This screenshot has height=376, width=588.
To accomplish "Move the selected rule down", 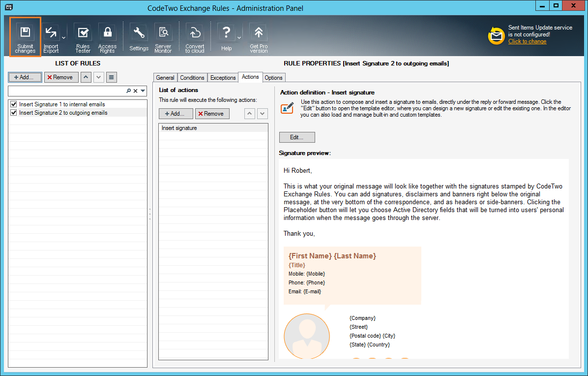I will click(x=99, y=77).
